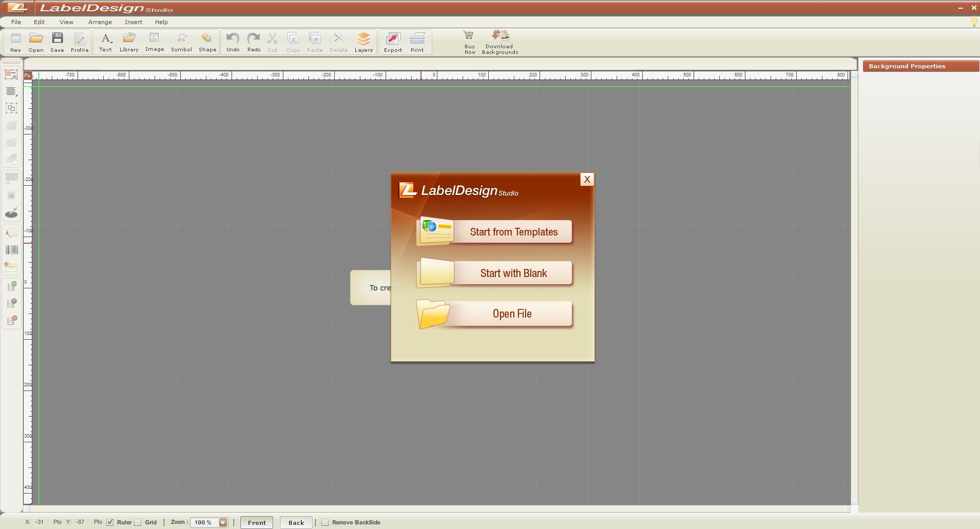Click Open File in the dialog

[x=494, y=314]
